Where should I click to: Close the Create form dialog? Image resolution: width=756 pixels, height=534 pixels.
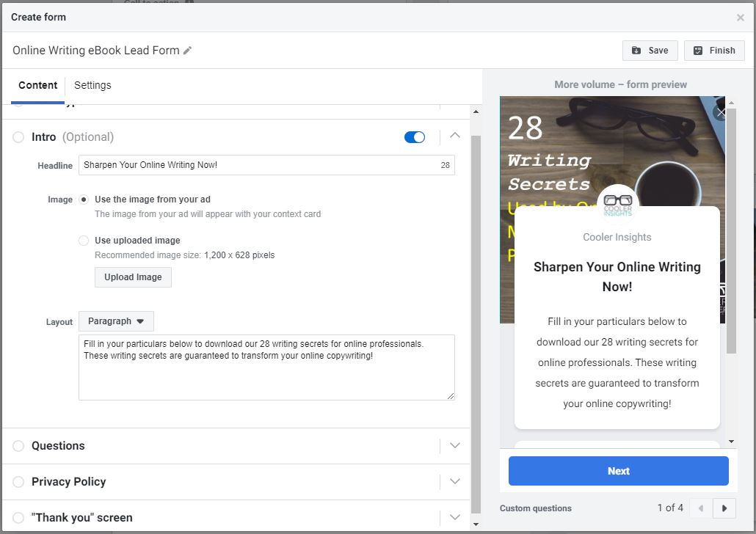[x=740, y=18]
